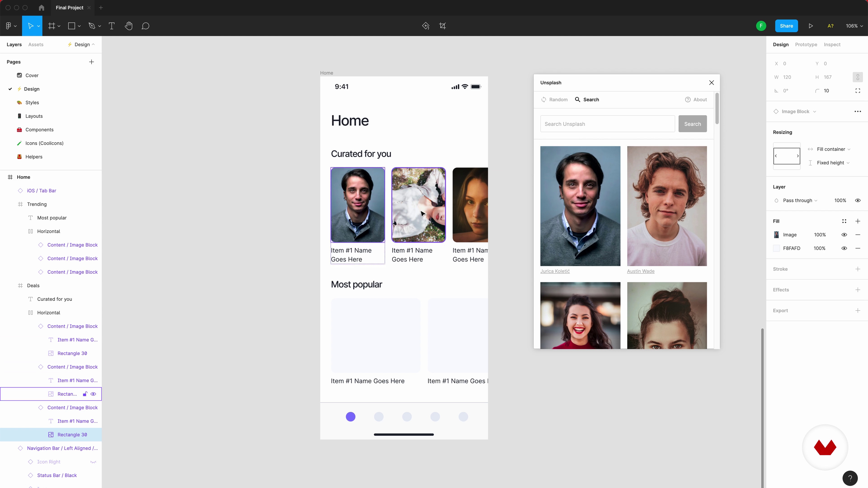The image size is (868, 488).
Task: Select the Text tool
Action: click(111, 26)
